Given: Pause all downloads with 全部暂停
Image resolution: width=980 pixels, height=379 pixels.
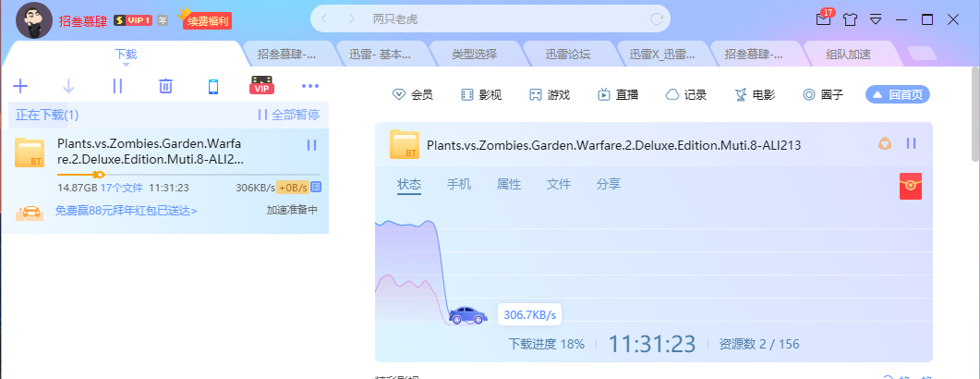Looking at the screenshot, I should [x=288, y=115].
